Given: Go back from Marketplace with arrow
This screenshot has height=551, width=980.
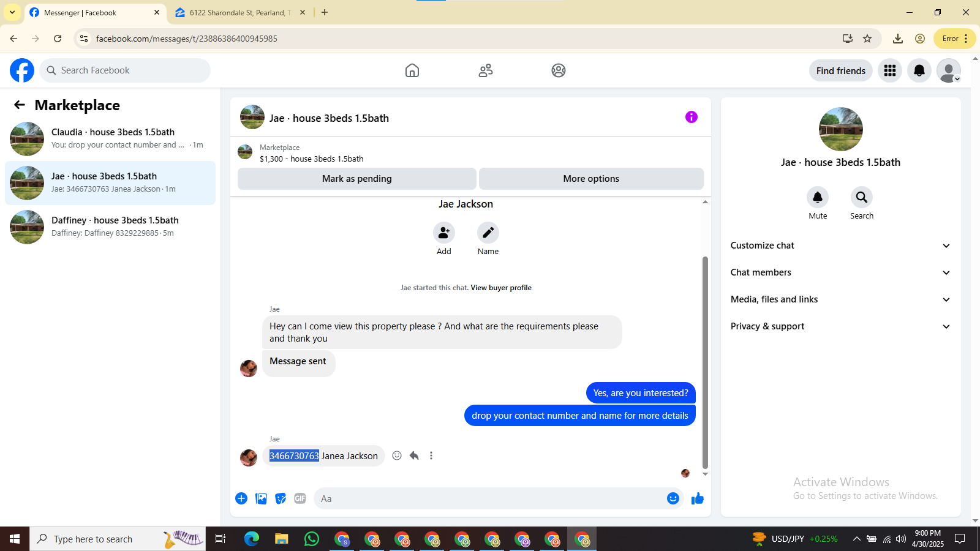Looking at the screenshot, I should coord(20,105).
